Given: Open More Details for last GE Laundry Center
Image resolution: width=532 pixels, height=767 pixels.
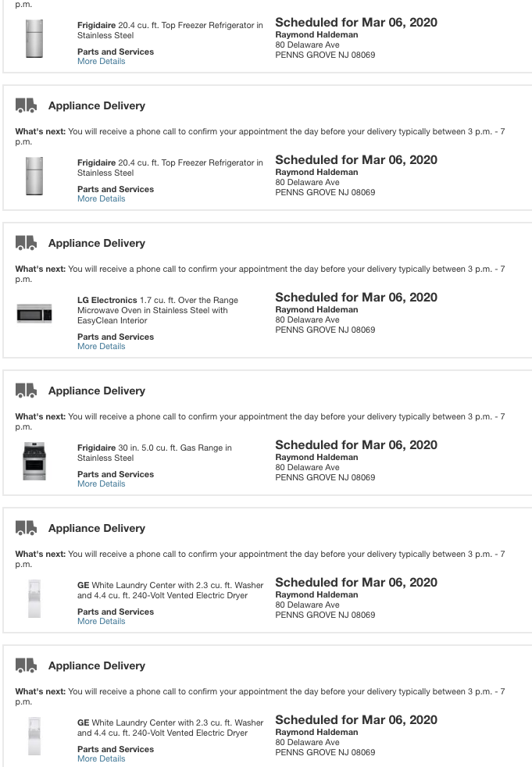Looking at the screenshot, I should point(102,758).
